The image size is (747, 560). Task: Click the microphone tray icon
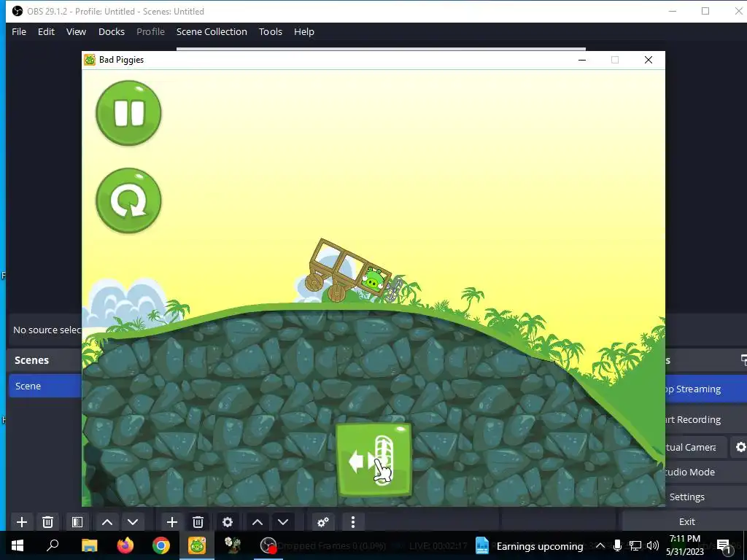pyautogui.click(x=617, y=545)
